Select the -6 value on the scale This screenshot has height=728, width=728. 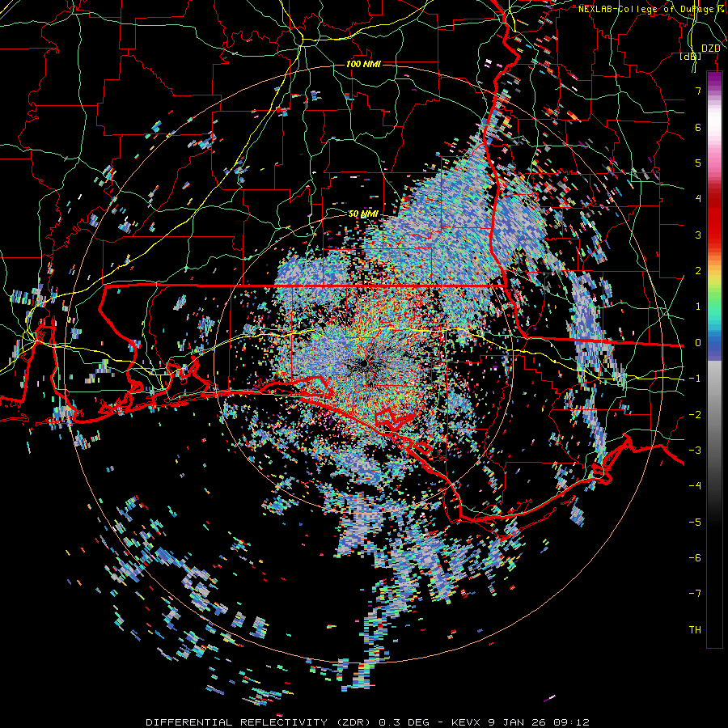pos(695,558)
